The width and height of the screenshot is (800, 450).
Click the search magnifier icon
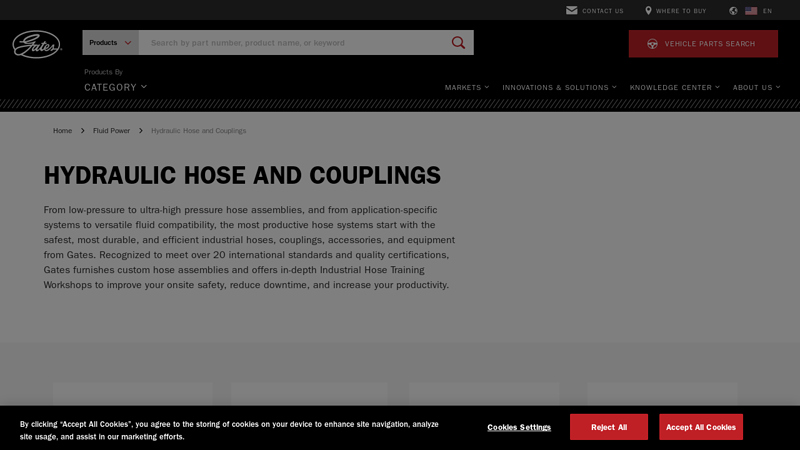point(458,43)
